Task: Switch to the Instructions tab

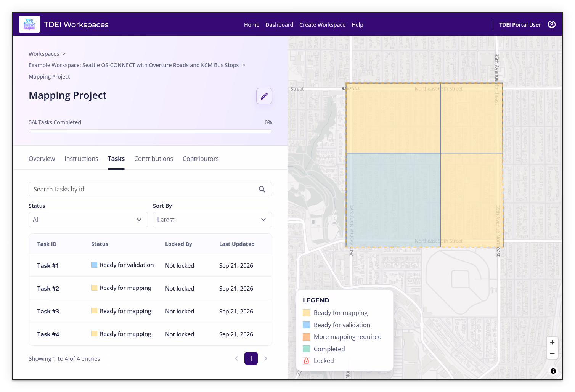Action: coord(81,159)
